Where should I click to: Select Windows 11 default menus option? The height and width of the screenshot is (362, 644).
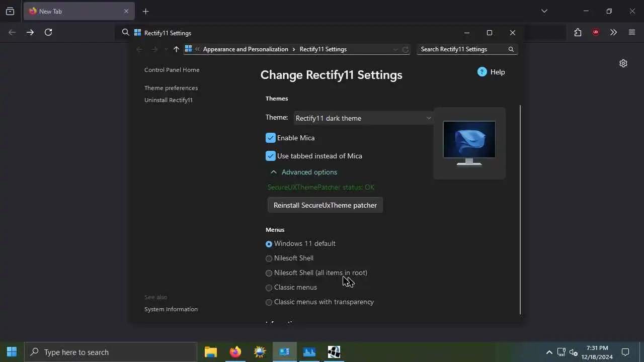[269, 244]
